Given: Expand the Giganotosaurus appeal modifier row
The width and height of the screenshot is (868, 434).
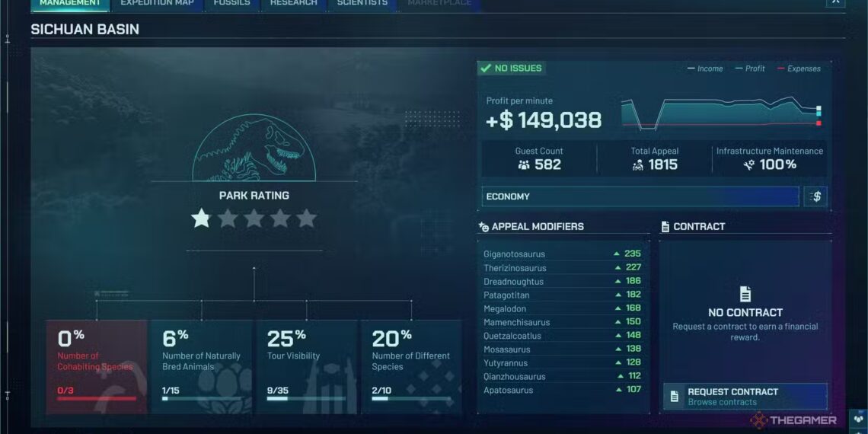Looking at the screenshot, I should 562,254.
